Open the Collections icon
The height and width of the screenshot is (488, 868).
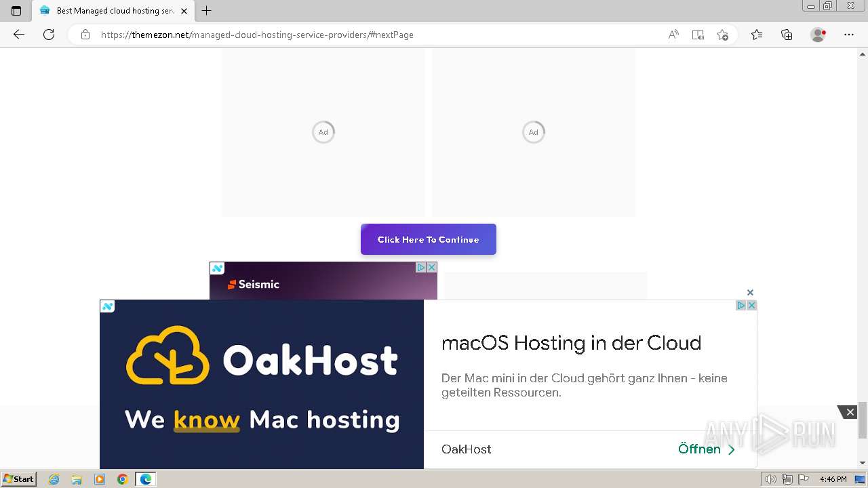[x=787, y=35]
